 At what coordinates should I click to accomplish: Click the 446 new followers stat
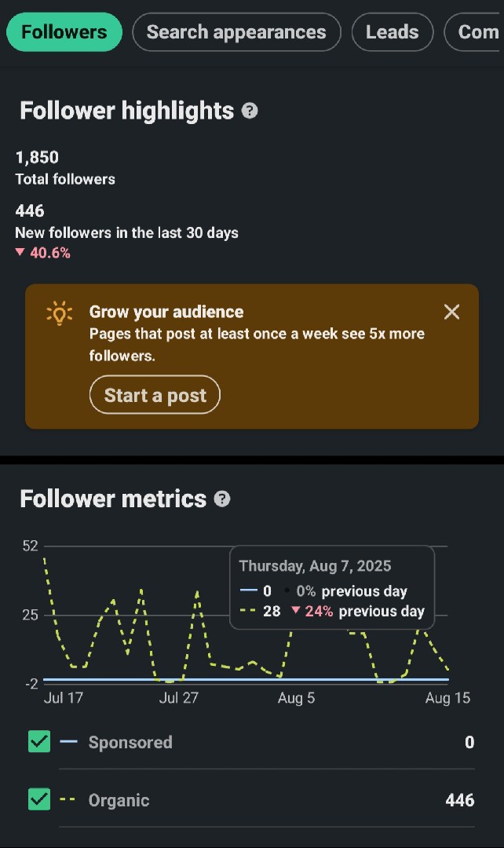tap(126, 221)
